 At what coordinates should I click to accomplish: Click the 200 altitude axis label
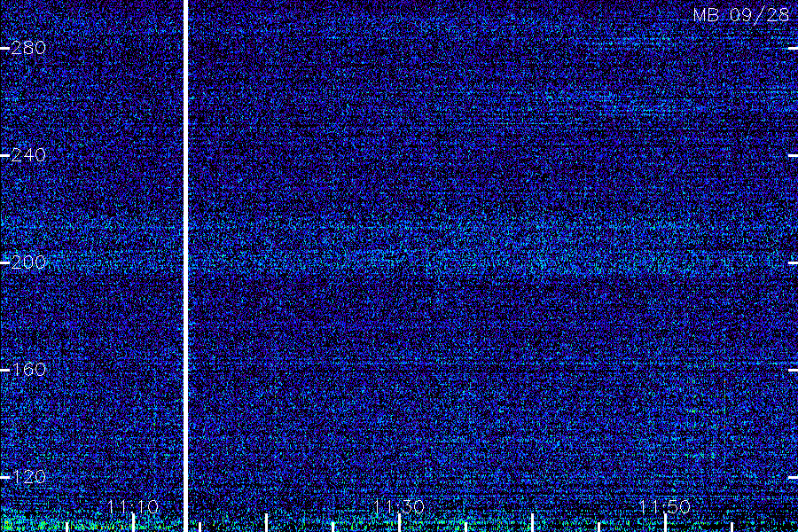coord(28,262)
